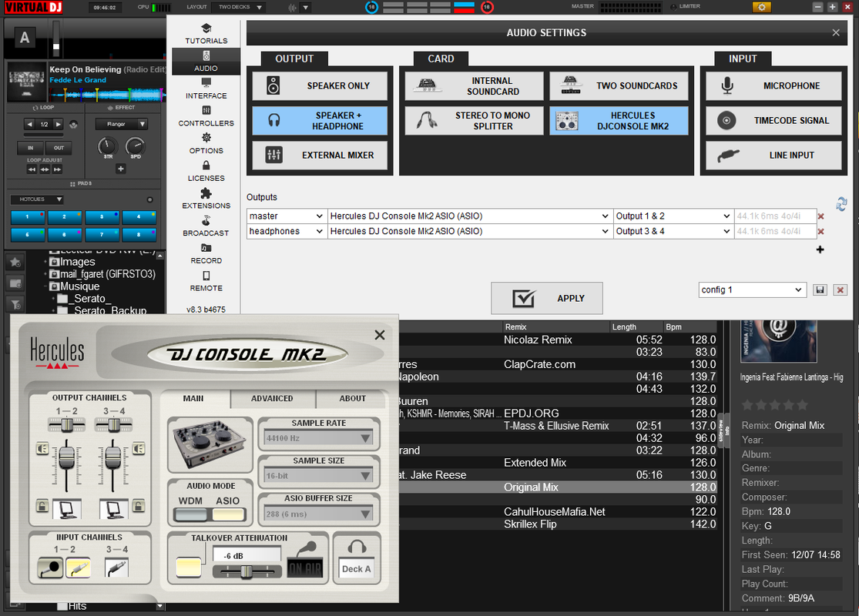Viewport: 859px width, 616px height.
Task: Expand the Output 1 & 2 channel dropdown
Action: (673, 216)
